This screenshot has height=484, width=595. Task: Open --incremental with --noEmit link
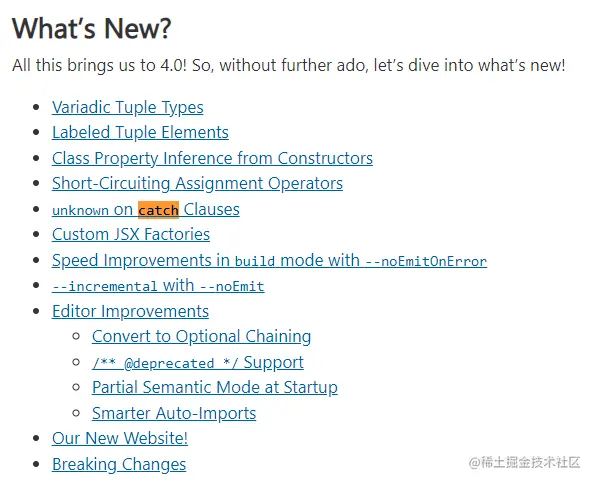(x=158, y=286)
